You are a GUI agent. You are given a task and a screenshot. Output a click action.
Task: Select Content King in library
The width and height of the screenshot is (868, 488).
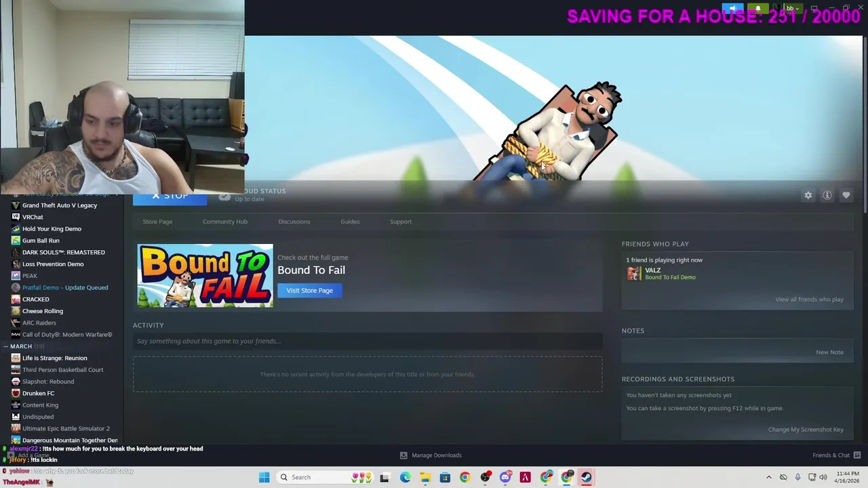pyautogui.click(x=40, y=405)
